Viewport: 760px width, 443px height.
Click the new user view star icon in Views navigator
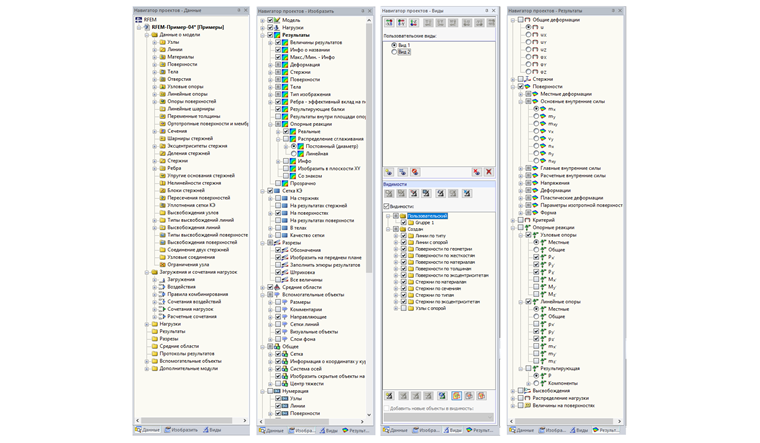389,172
